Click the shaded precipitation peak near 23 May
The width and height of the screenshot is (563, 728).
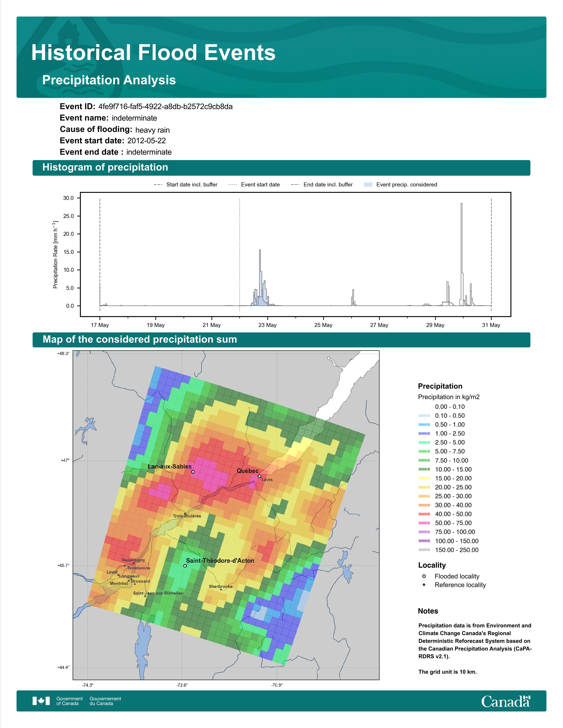pyautogui.click(x=260, y=277)
